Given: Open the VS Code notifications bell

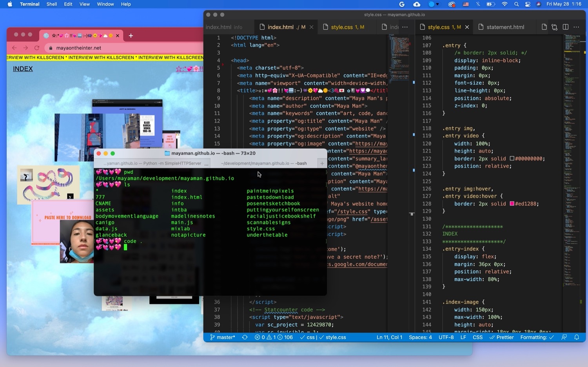Looking at the screenshot, I should pos(577,337).
